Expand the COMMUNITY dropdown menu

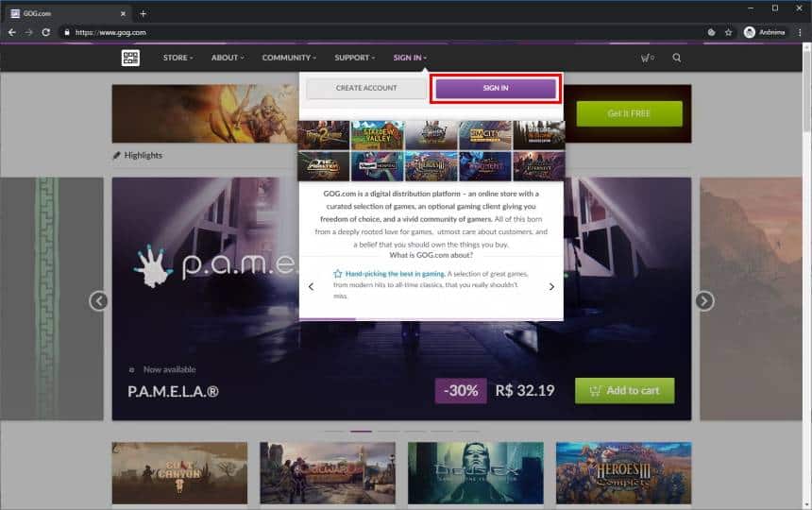[x=289, y=58]
